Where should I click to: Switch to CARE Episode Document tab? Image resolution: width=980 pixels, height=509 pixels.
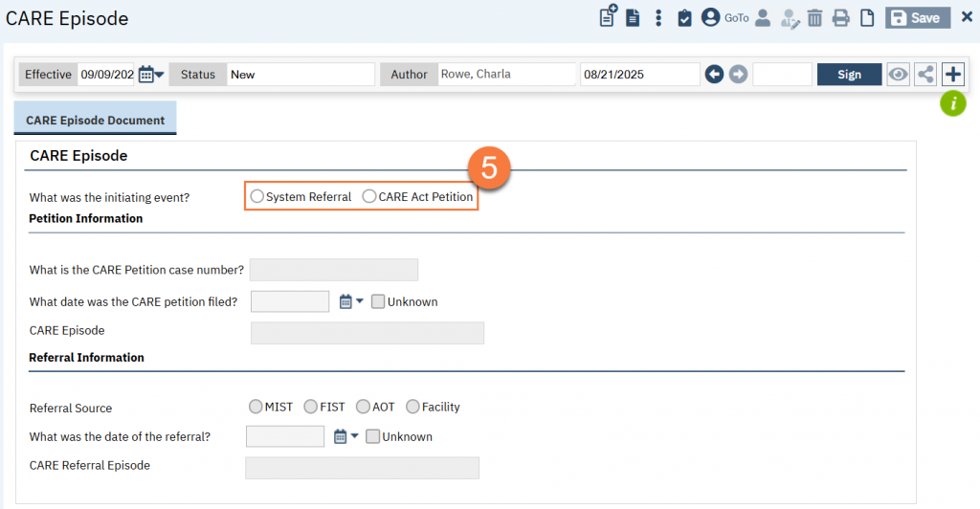[95, 121]
